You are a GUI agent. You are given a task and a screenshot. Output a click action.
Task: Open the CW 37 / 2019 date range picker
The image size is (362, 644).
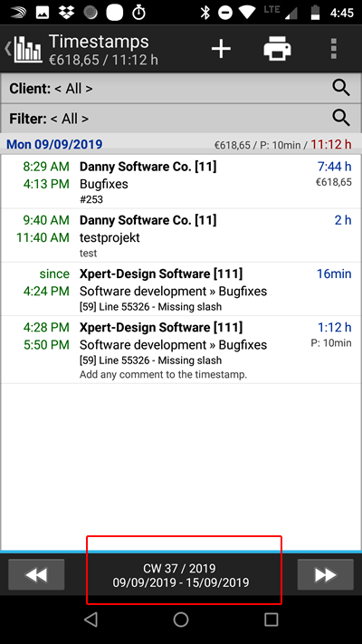[x=181, y=575]
